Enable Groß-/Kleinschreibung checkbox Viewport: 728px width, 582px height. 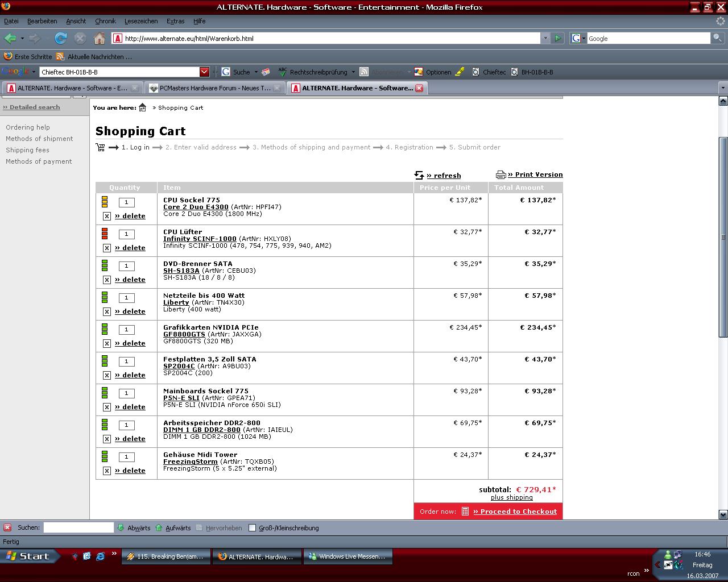click(x=252, y=527)
